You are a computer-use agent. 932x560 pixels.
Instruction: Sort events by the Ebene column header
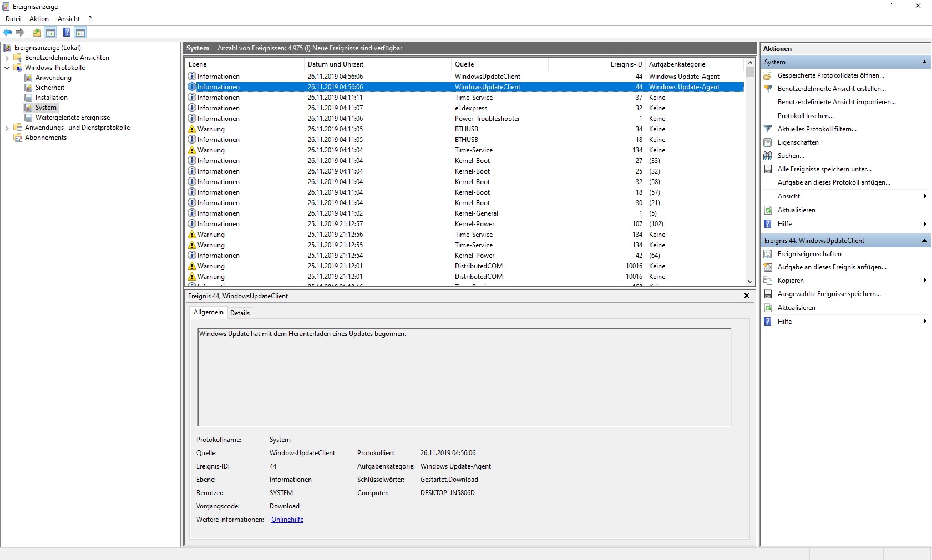[245, 64]
